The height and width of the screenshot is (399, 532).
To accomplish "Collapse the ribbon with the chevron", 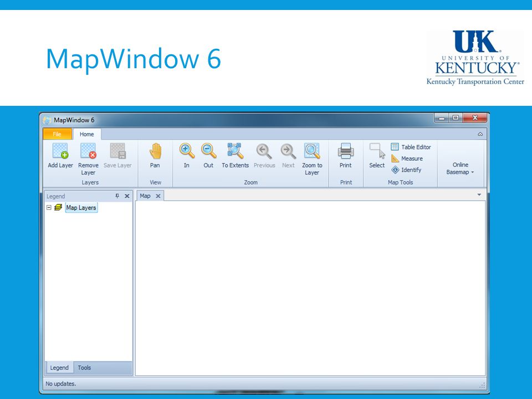I will coord(480,134).
